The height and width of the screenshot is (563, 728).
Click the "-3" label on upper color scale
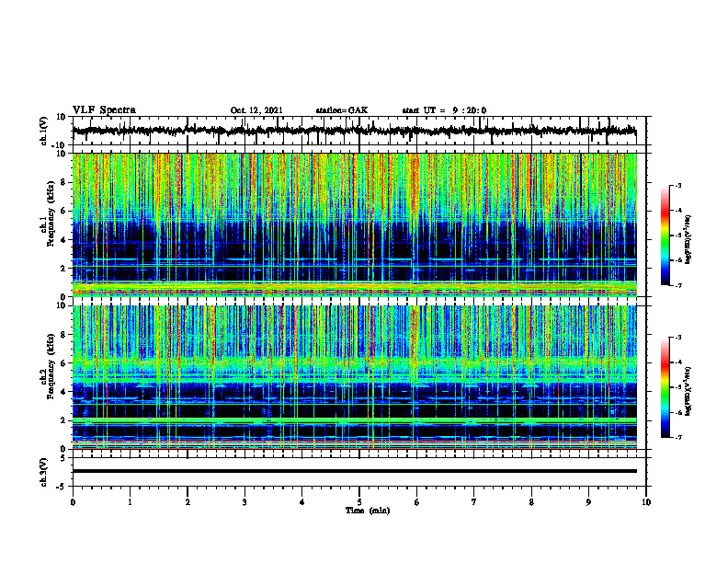[677, 186]
